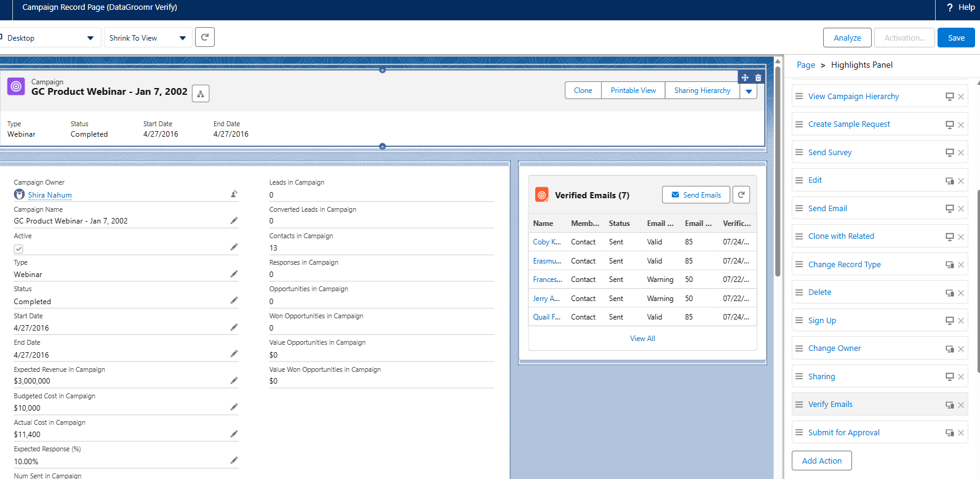Viewport: 980px width, 479px height.
Task: Click drag handle for Create Sample Request
Action: pos(799,124)
